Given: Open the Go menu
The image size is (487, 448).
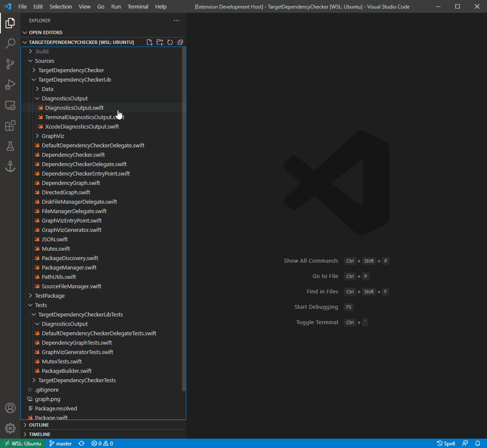Looking at the screenshot, I should click(101, 6).
